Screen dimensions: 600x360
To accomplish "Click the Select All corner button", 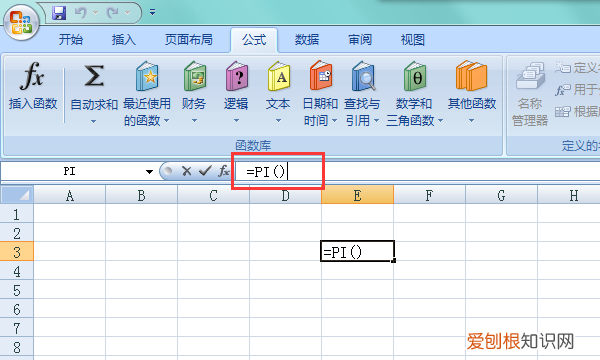I will [x=17, y=195].
